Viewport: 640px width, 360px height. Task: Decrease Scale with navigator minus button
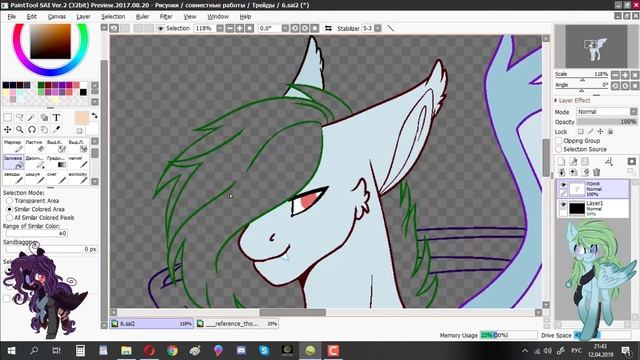tap(616, 75)
